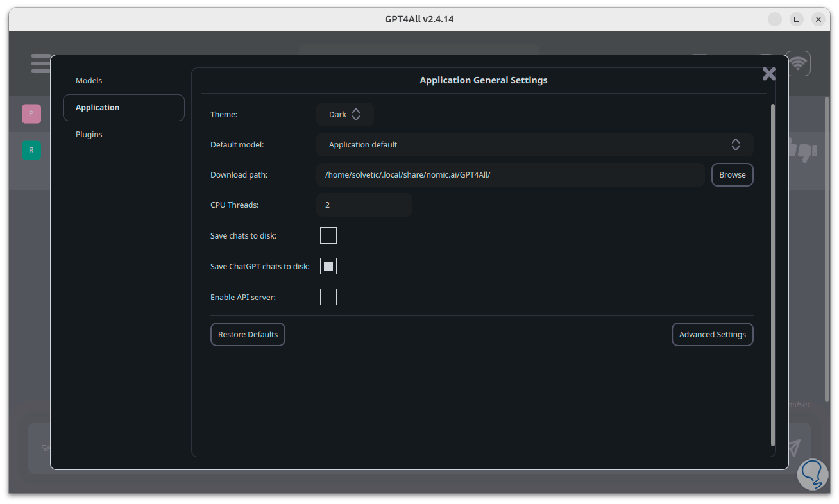This screenshot has height=504, width=839.
Task: Switch to the Models settings tab
Action: click(124, 81)
